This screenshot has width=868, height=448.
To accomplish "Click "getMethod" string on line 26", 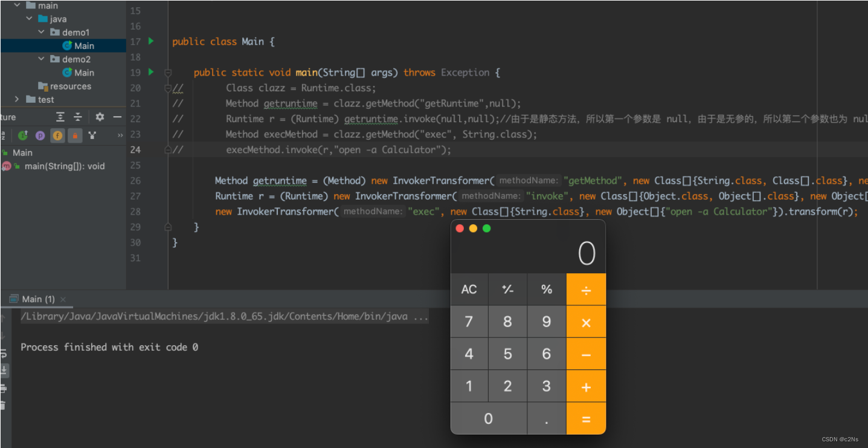I will (592, 180).
